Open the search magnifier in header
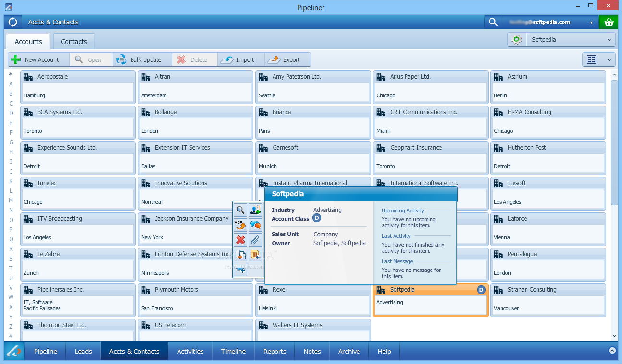This screenshot has width=622, height=364. (x=493, y=22)
